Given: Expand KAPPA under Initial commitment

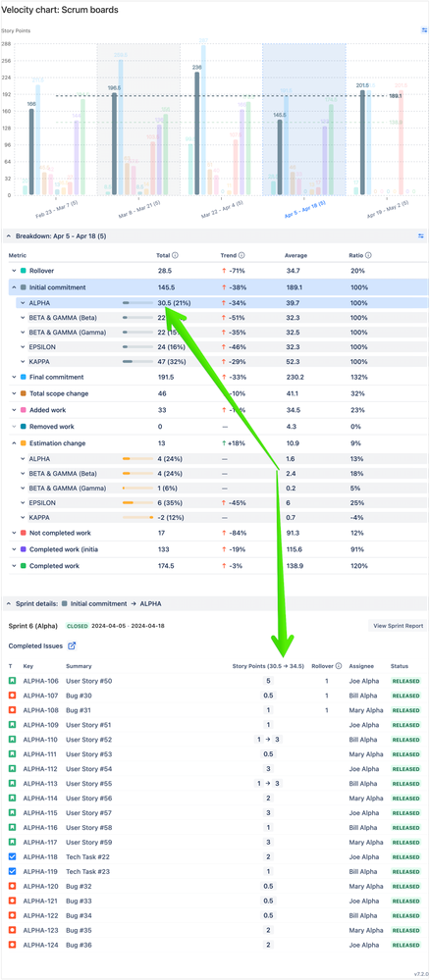Looking at the screenshot, I should click(22, 361).
